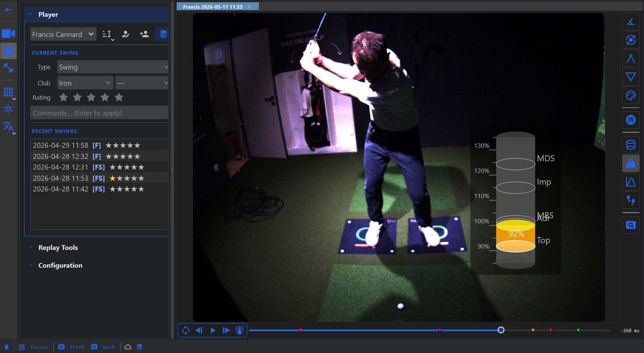Image resolution: width=644 pixels, height=353 pixels.
Task: Show the bell curve graph overlay
Action: click(x=631, y=182)
